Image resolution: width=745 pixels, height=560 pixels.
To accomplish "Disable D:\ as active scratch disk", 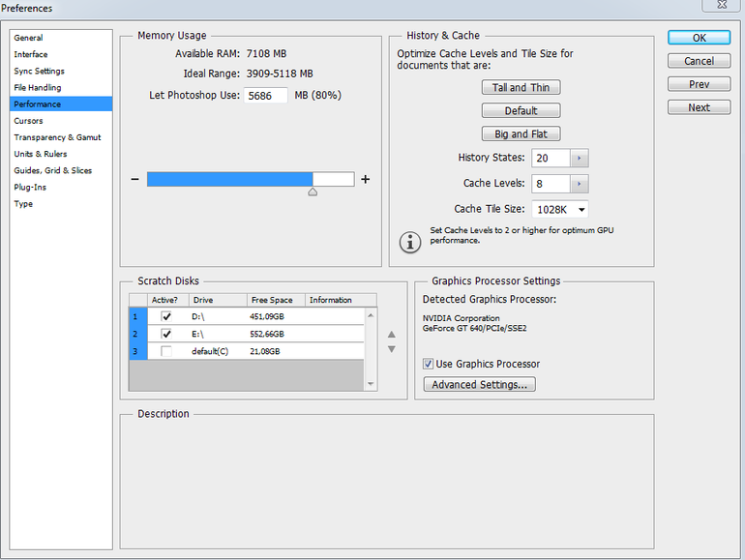I will tap(166, 316).
